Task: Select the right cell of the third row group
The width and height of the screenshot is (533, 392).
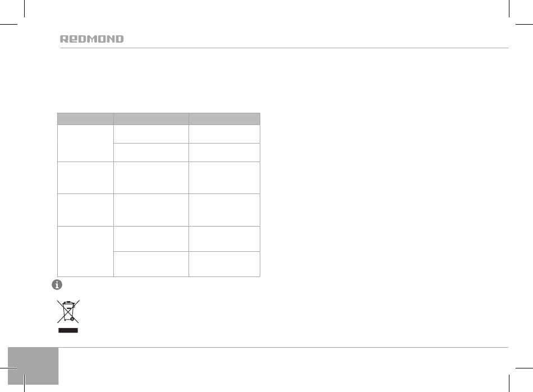Action: click(x=224, y=210)
